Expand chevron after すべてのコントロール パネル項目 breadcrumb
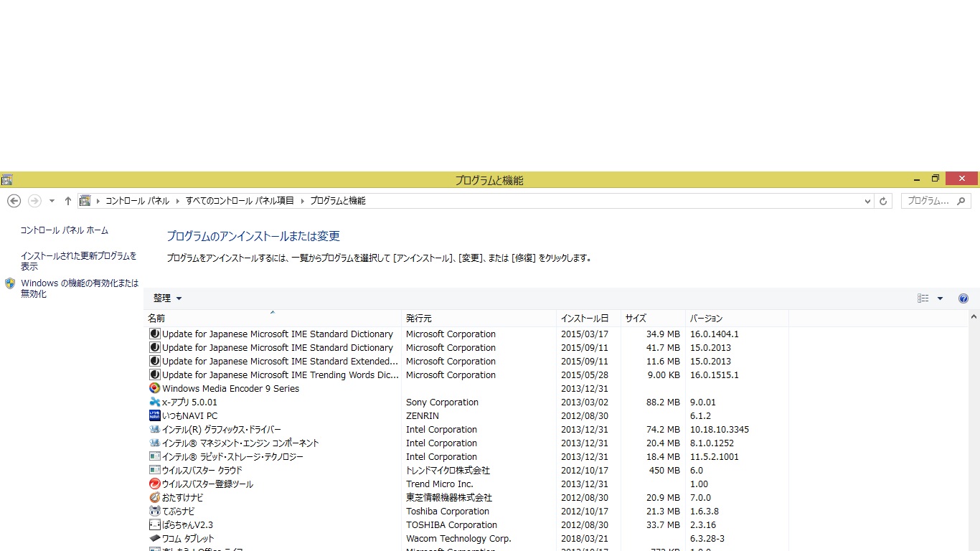This screenshot has height=551, width=980. pos(302,201)
